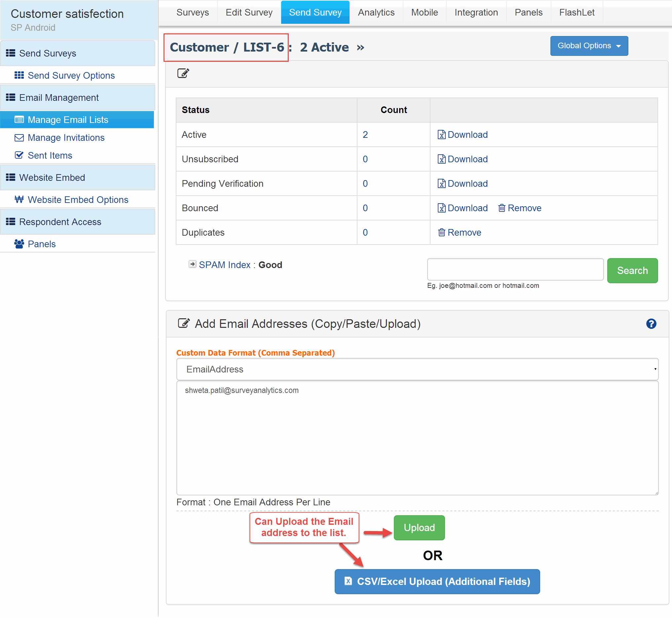Open the Mobile tab
Screen dimensions: 672x618
[x=424, y=12]
